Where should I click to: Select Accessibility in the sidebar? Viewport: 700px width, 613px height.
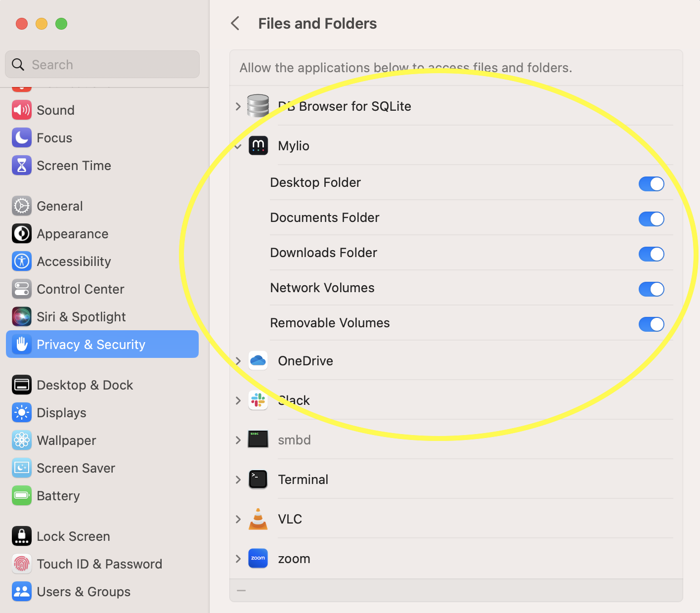[74, 262]
